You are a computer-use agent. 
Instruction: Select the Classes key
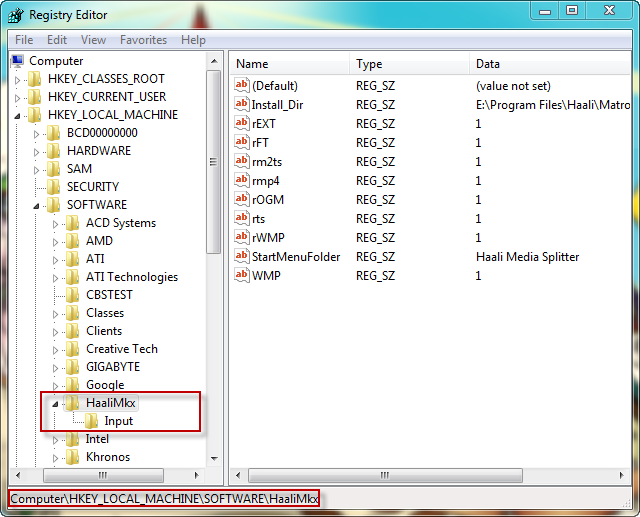pos(105,313)
